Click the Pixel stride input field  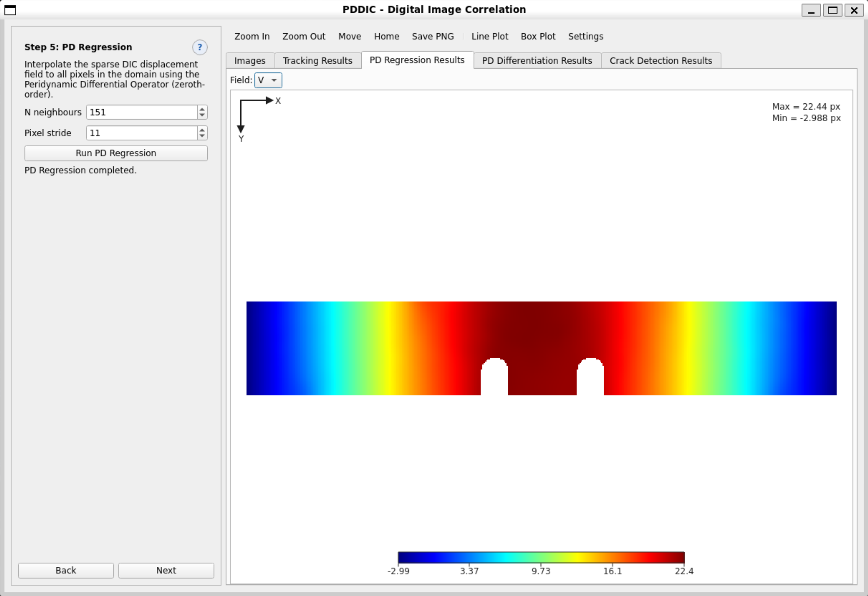point(142,133)
